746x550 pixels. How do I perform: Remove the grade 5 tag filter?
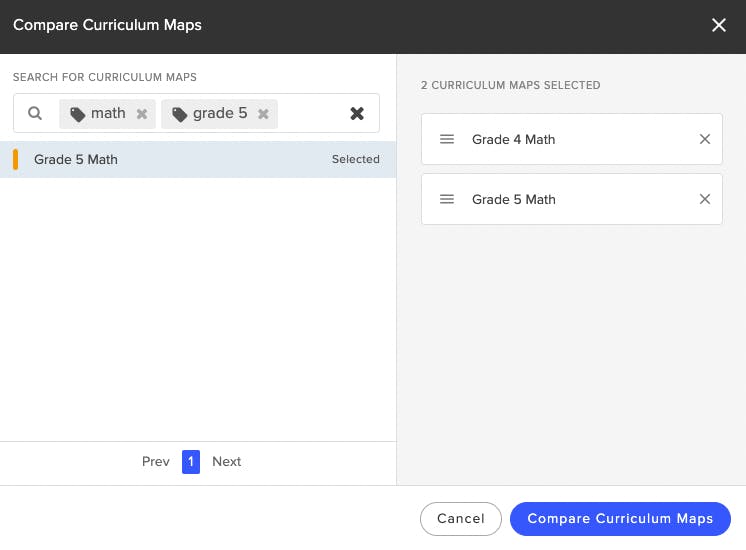click(x=263, y=114)
